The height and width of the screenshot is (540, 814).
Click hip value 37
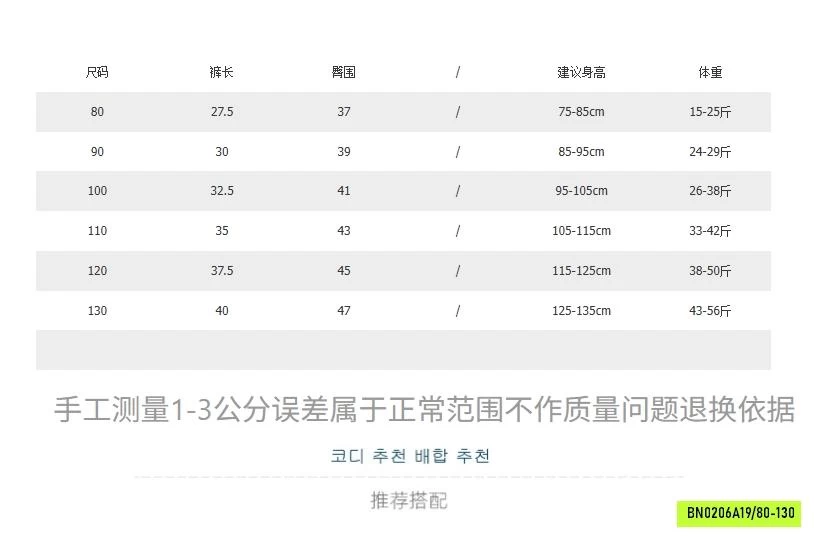[344, 112]
